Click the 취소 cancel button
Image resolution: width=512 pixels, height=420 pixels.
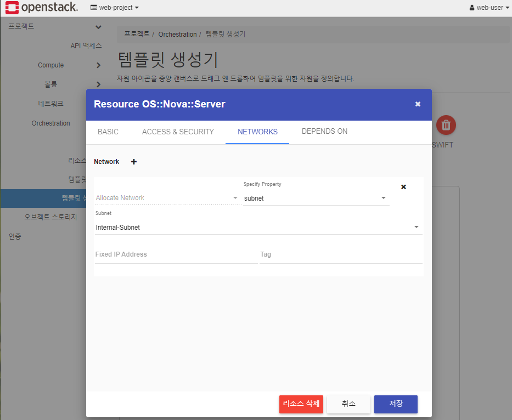348,404
